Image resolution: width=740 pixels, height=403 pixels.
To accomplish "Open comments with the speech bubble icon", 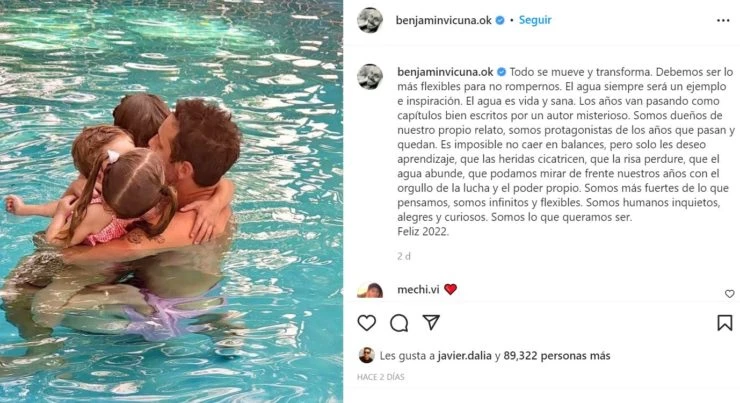I will 399,323.
